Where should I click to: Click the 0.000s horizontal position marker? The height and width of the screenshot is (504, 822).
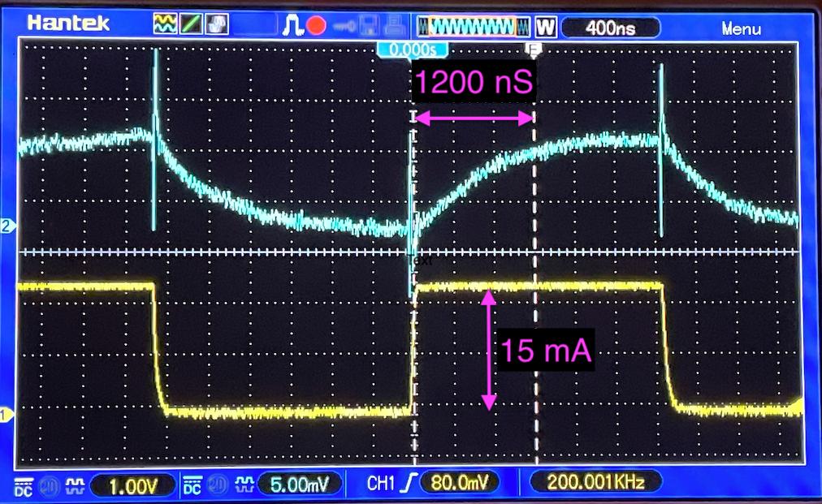(413, 50)
